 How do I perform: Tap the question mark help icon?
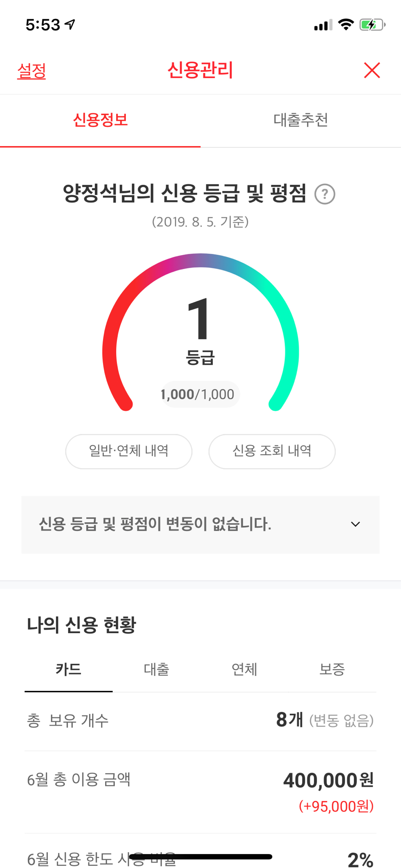pos(325,195)
